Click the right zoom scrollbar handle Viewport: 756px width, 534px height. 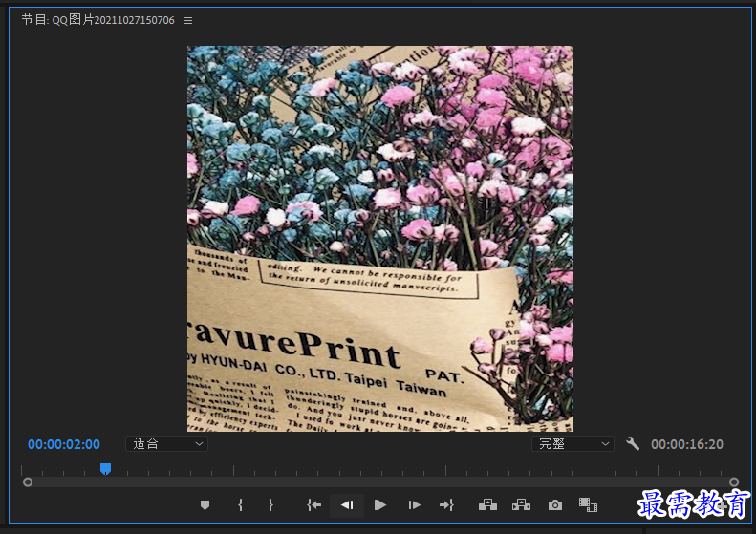click(734, 482)
